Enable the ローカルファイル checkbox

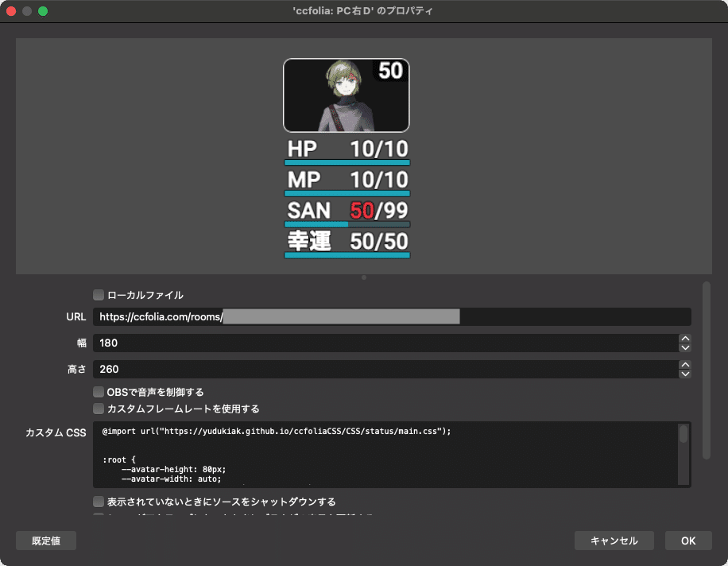98,294
